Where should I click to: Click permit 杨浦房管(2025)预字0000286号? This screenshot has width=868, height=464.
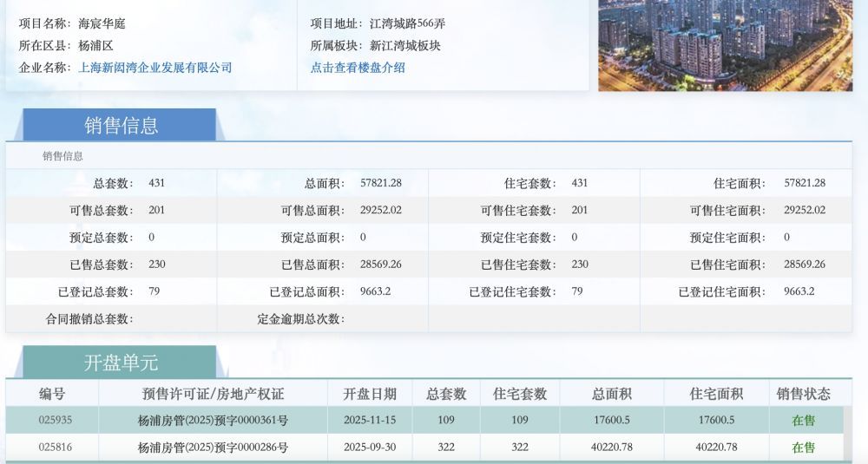tap(213, 448)
